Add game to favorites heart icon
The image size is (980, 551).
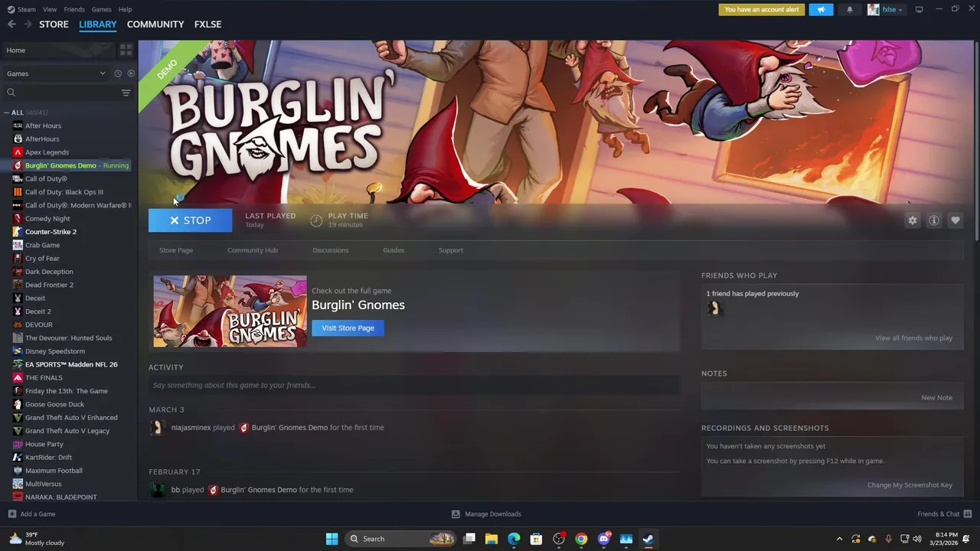[x=955, y=220]
